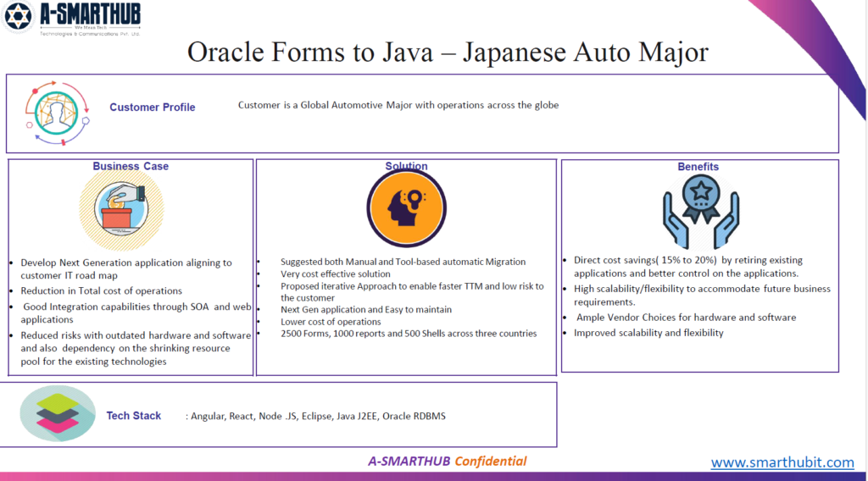Click 'Improved scalability and flexibility' bullet
The height and width of the screenshot is (481, 868).
click(648, 333)
